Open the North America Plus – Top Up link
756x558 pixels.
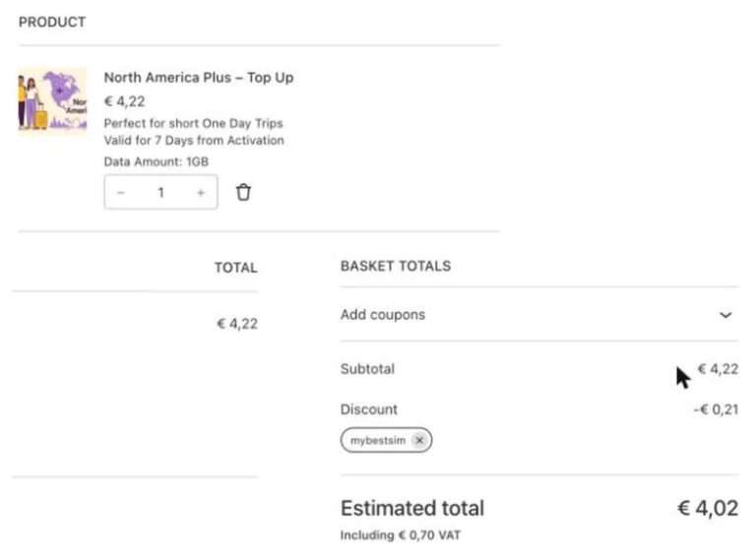(199, 78)
